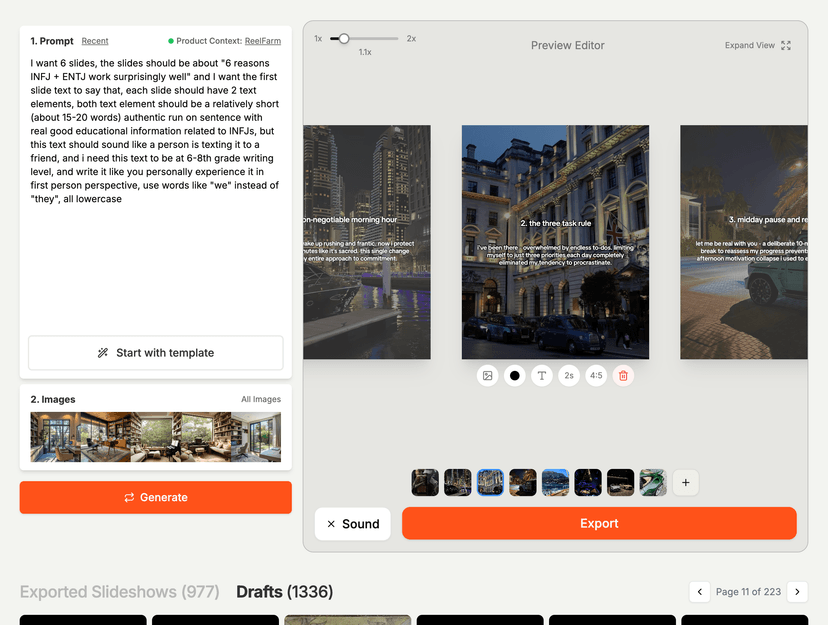
Task: Open the Recent prompts list
Action: pyautogui.click(x=95, y=41)
